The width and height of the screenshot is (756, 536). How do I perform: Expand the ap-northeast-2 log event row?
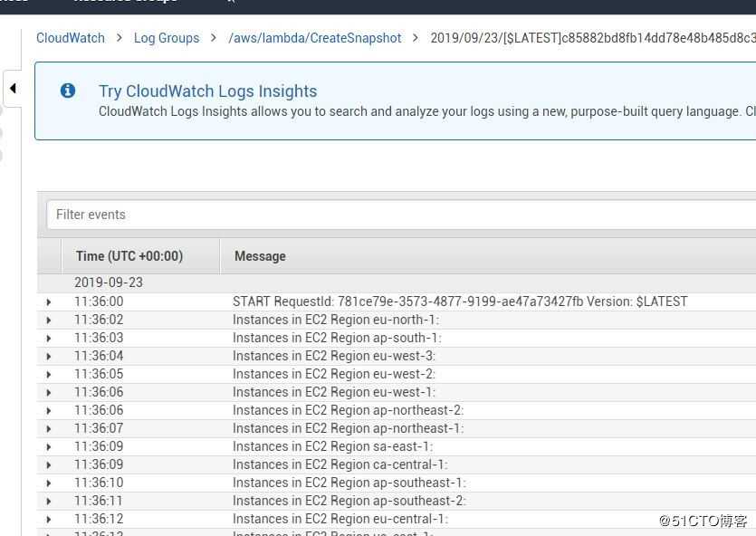pyautogui.click(x=49, y=411)
